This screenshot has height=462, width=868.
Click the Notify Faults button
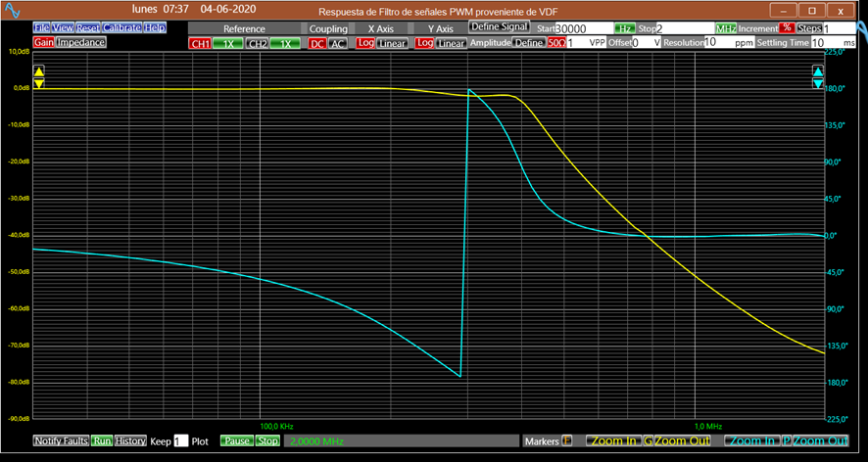(61, 441)
